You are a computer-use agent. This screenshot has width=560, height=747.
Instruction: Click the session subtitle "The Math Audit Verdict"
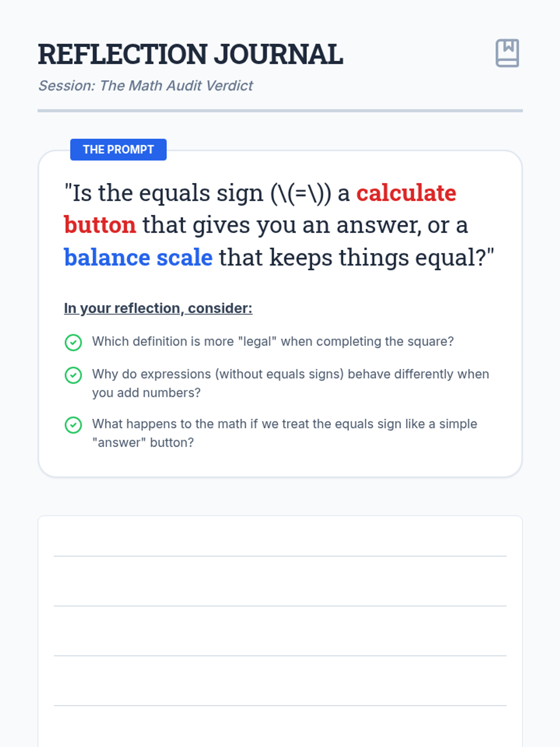coord(145,85)
